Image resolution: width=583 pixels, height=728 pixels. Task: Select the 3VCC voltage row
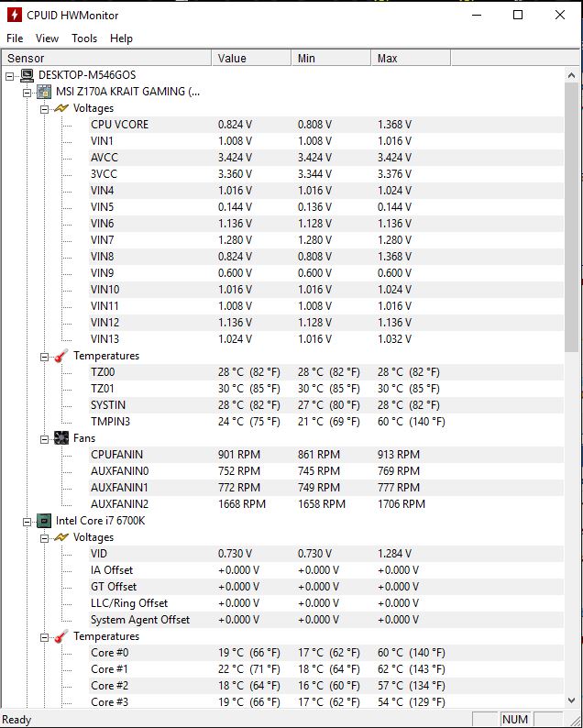326,174
